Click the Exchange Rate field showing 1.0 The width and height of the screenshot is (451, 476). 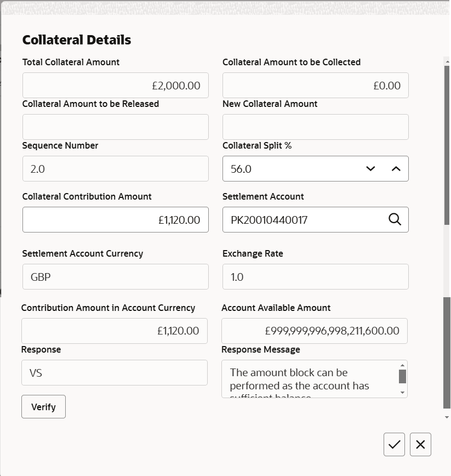click(x=315, y=276)
